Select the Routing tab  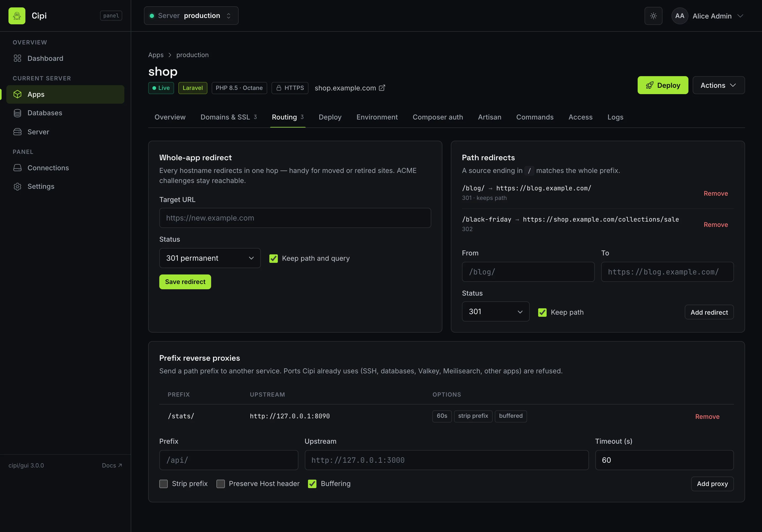[287, 117]
